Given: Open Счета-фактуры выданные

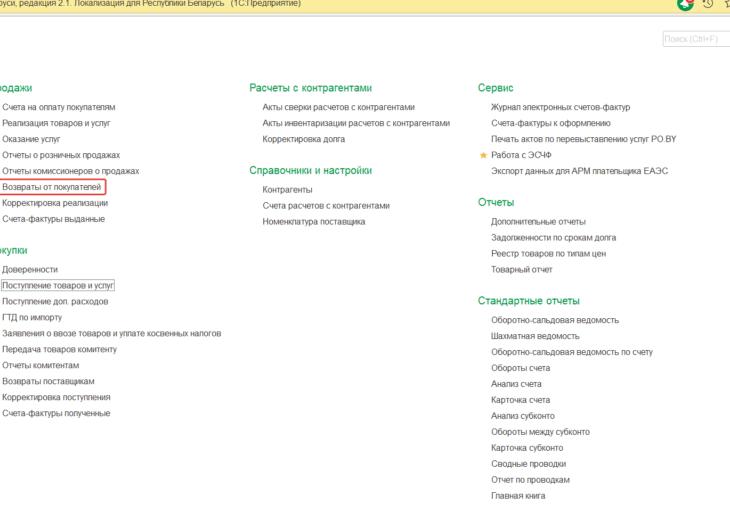Looking at the screenshot, I should tap(54, 219).
